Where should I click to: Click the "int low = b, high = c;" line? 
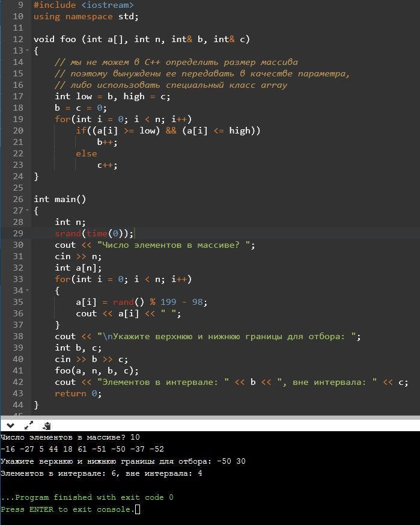pyautogui.click(x=112, y=96)
